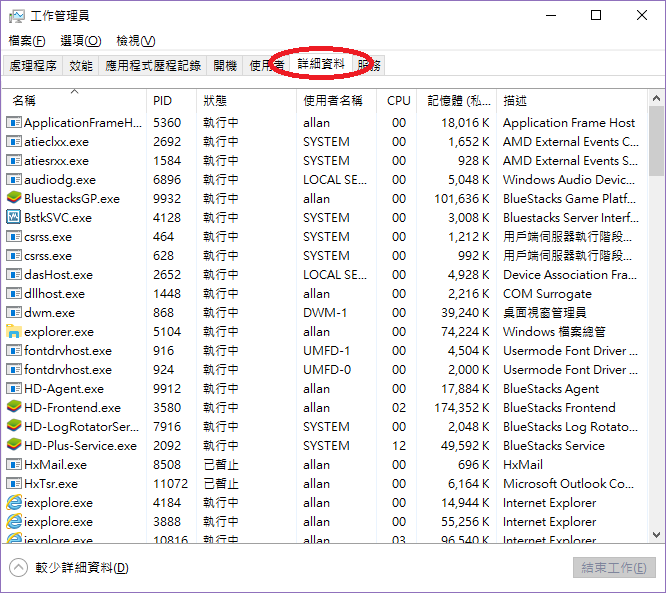666x593 pixels.
Task: Sort by the 記憶體 column header
Action: (x=457, y=101)
